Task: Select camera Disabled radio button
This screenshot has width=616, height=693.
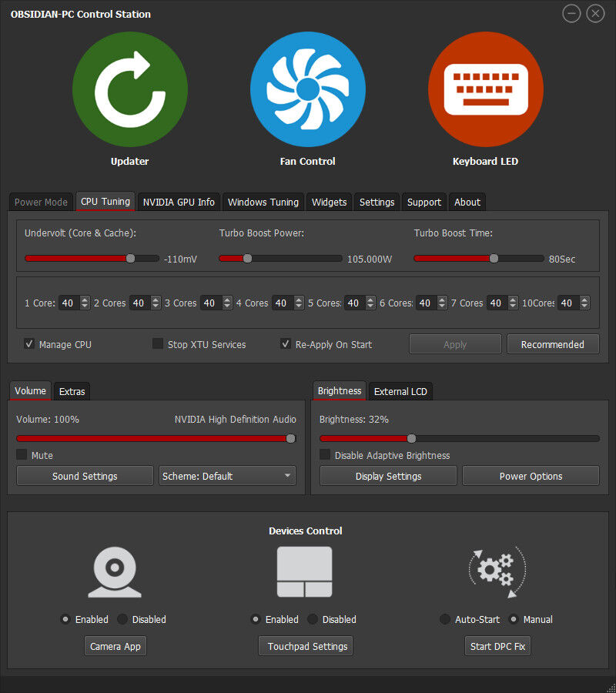Action: [x=122, y=619]
